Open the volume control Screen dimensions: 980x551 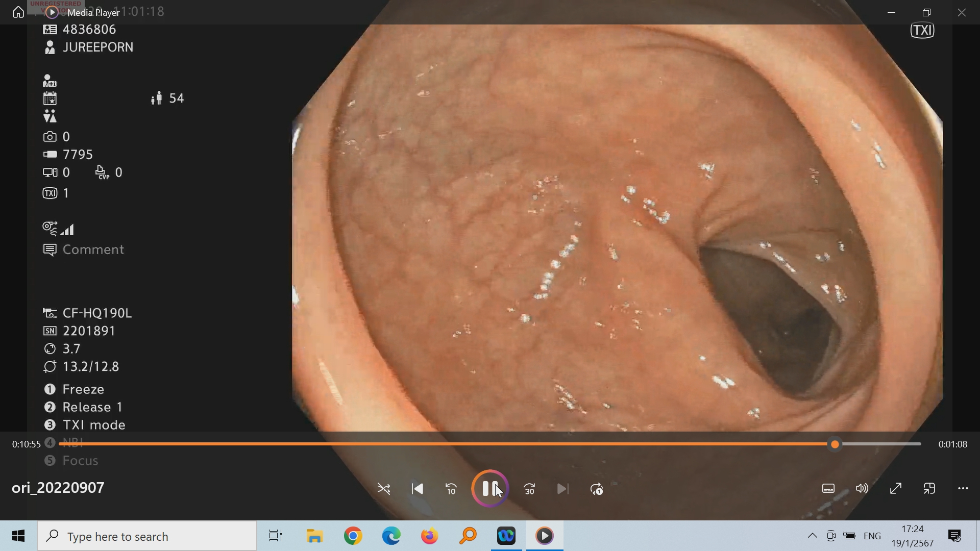point(862,489)
